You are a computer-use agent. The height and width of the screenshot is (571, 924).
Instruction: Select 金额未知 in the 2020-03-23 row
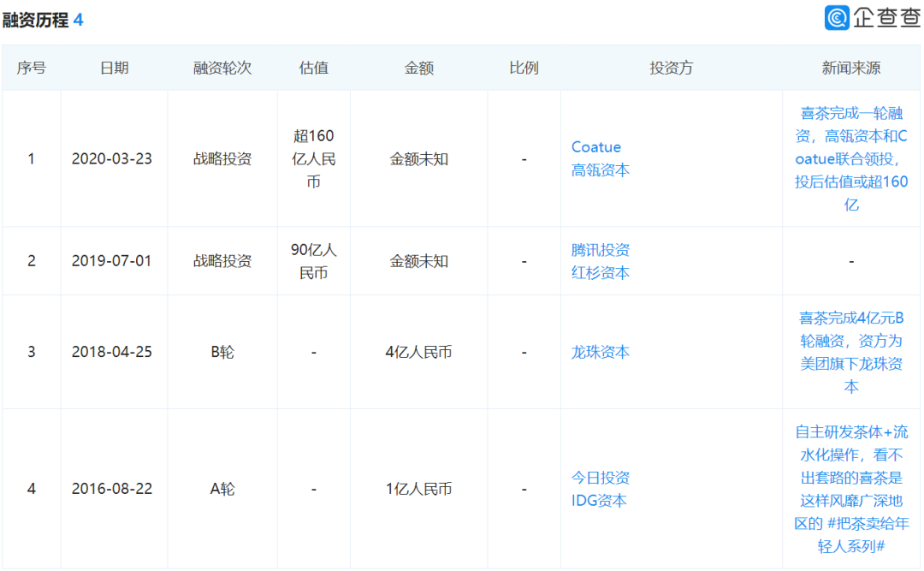[418, 158]
